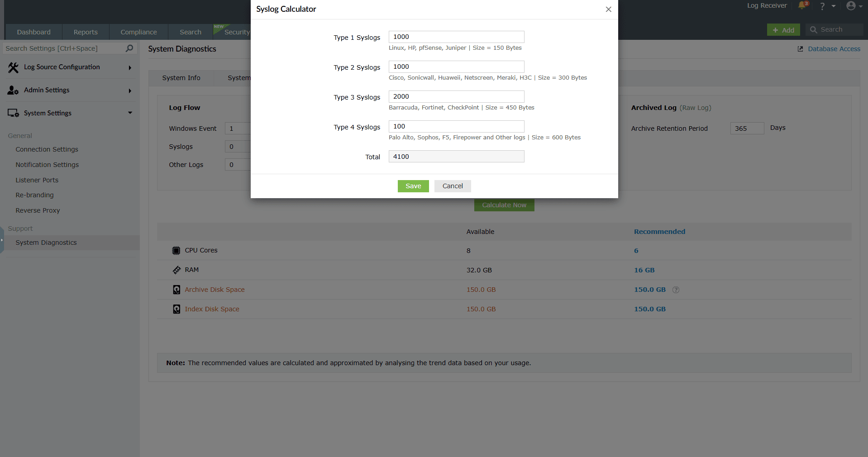Open Re-branding settings
Screen dimensions: 868x457
(x=34, y=195)
